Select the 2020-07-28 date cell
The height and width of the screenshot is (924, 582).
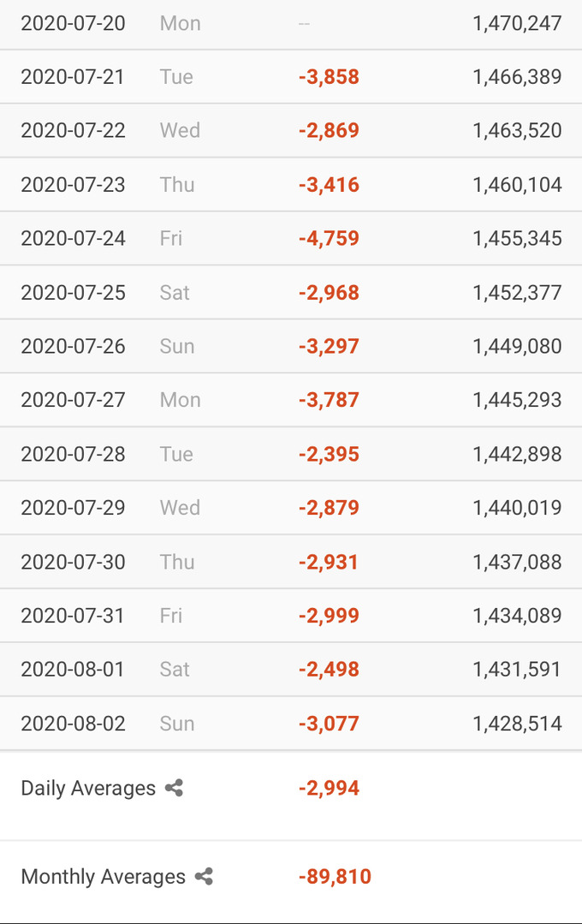point(73,455)
